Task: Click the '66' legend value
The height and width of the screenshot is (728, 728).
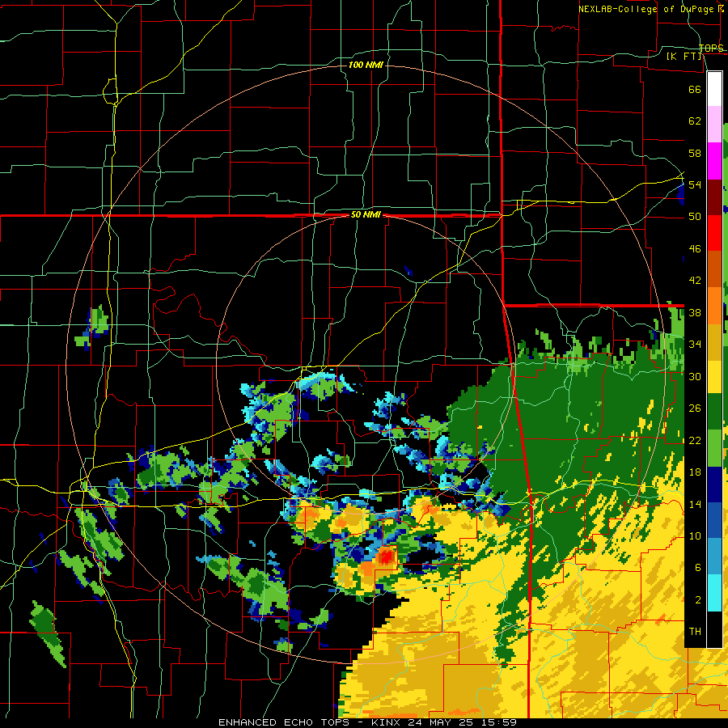Action: (x=695, y=89)
